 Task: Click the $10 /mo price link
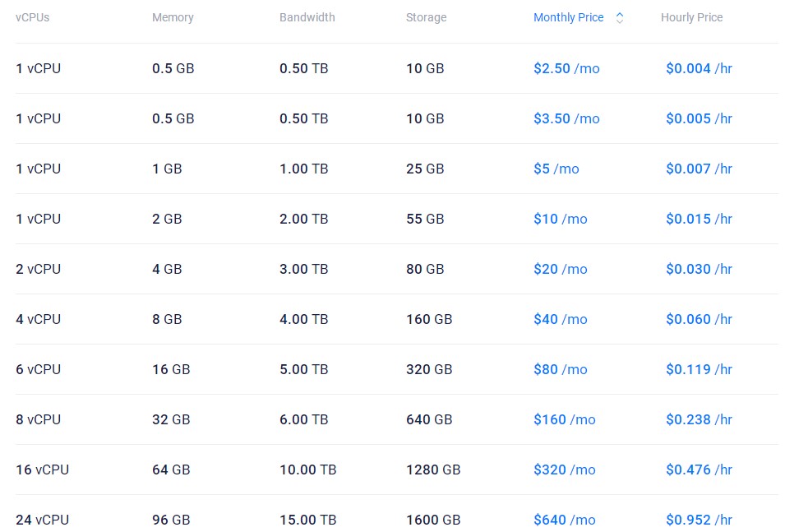560,219
